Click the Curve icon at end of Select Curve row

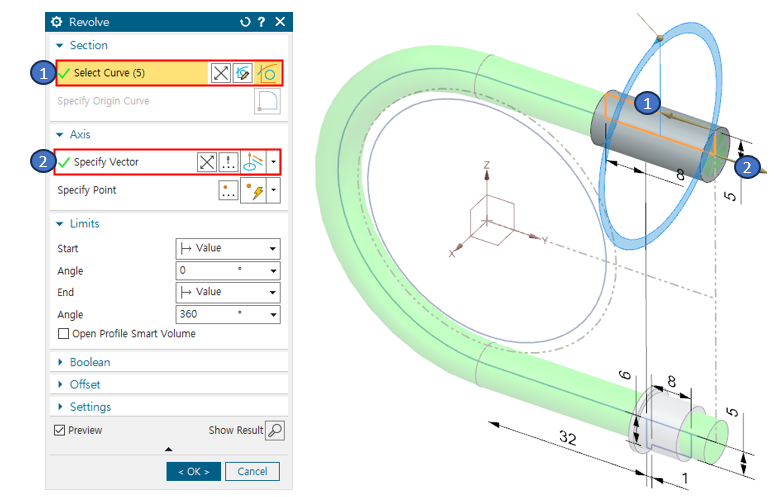267,73
